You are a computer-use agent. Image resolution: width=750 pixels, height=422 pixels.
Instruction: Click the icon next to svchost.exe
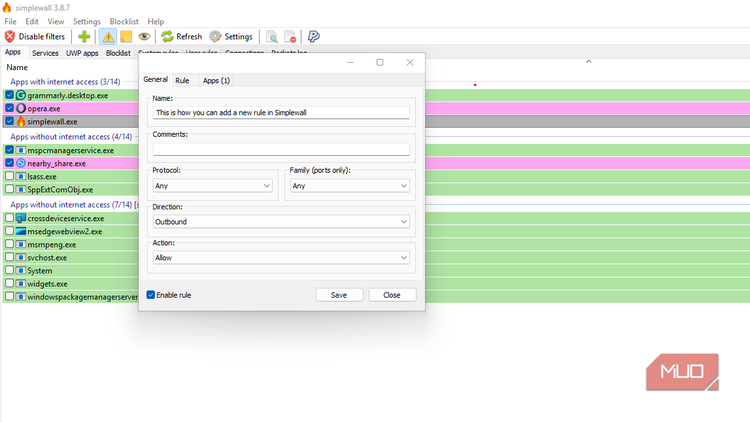point(21,257)
